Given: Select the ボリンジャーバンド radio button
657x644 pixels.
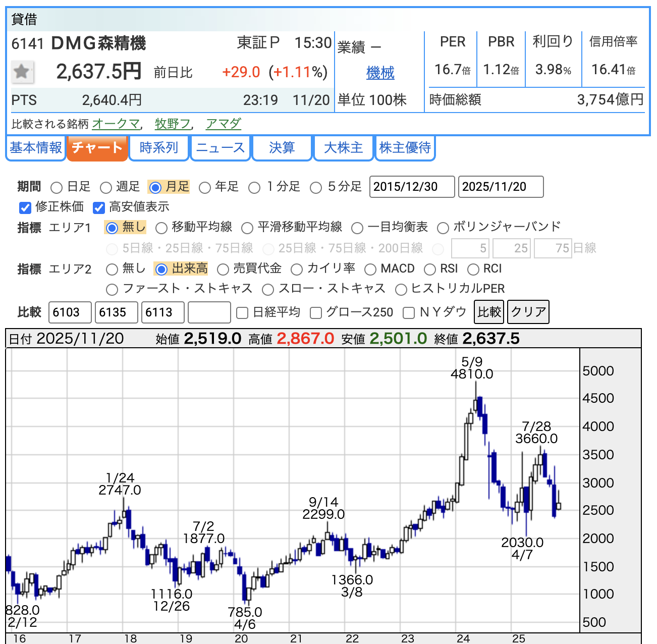Looking at the screenshot, I should [443, 228].
